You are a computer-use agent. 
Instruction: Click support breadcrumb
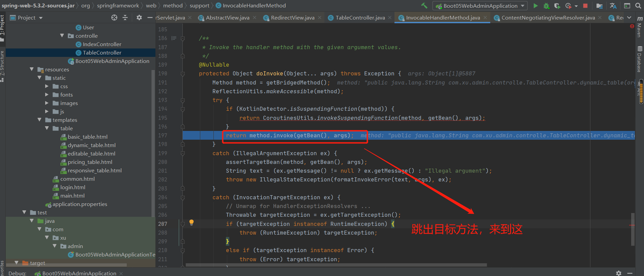[199, 5]
